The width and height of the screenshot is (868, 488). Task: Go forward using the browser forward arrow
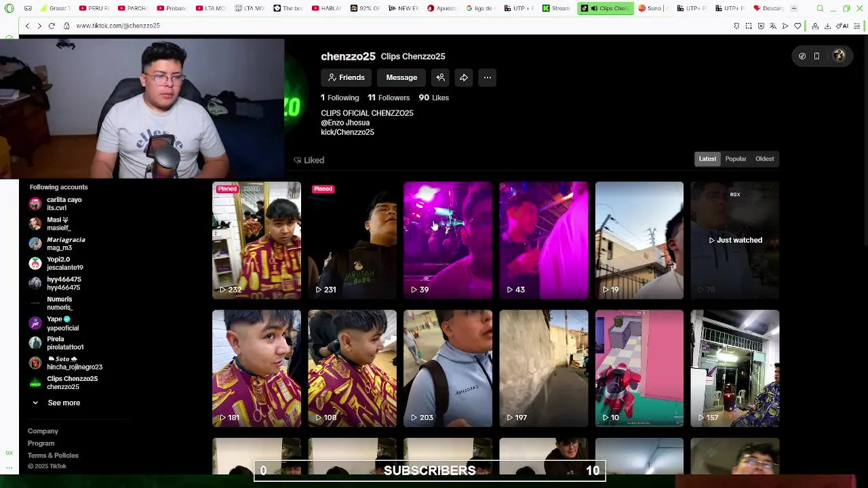coord(39,26)
